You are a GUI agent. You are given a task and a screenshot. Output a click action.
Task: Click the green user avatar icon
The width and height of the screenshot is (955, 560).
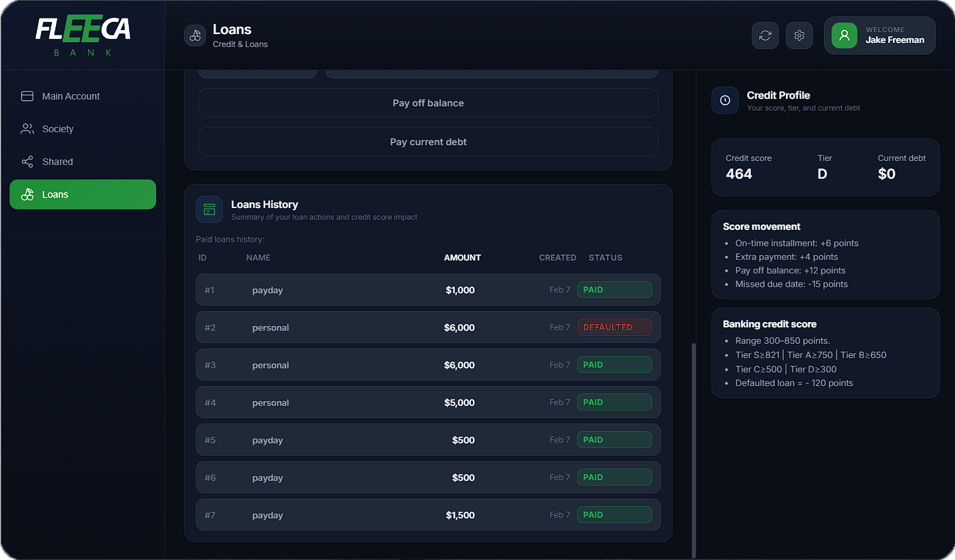pos(844,35)
